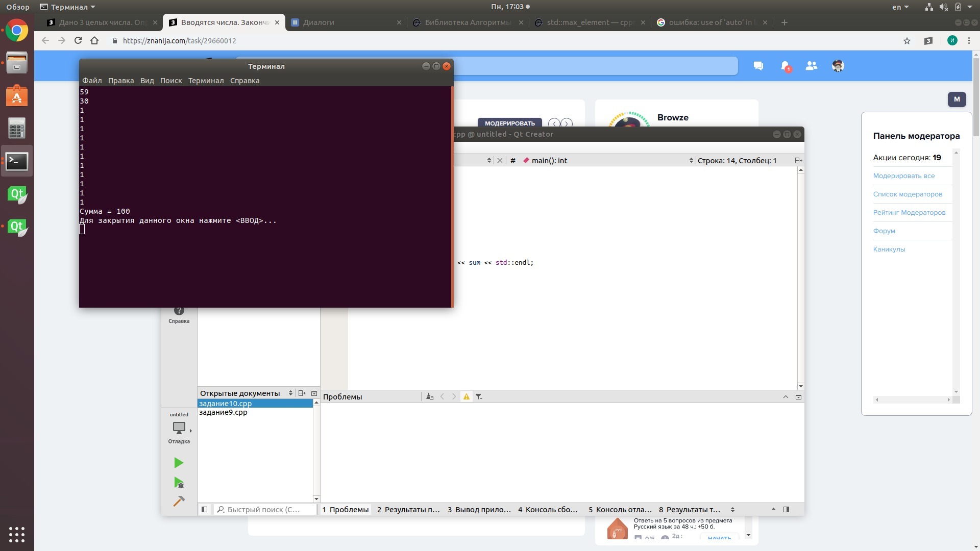Toggle the right sidebar visibility
This screenshot has height=551, width=980.
tap(786, 510)
